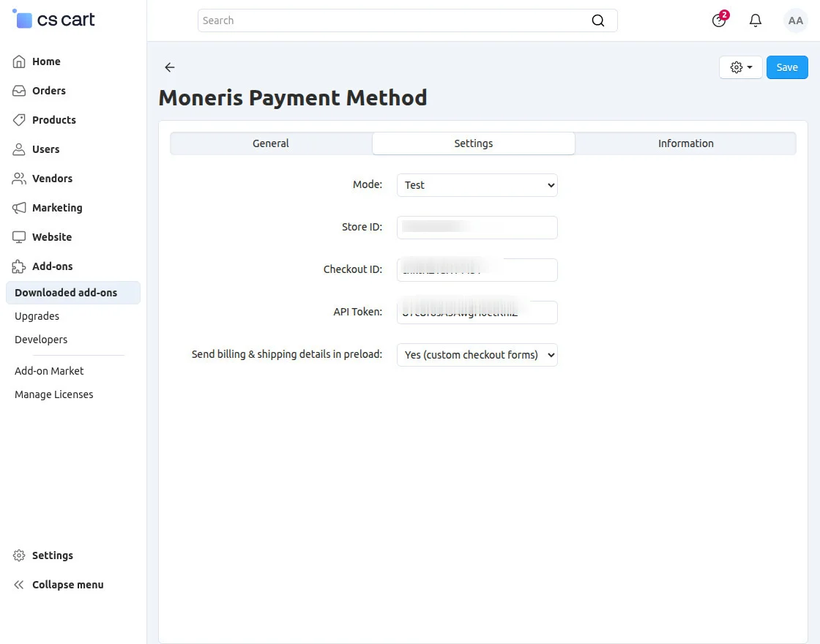The width and height of the screenshot is (820, 644).
Task: Open Products menu item
Action: [54, 120]
